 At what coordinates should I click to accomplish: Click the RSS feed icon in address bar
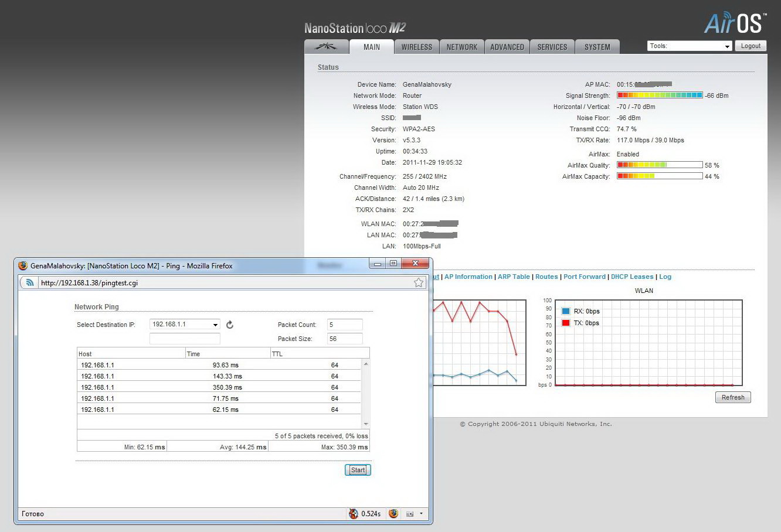tap(30, 283)
